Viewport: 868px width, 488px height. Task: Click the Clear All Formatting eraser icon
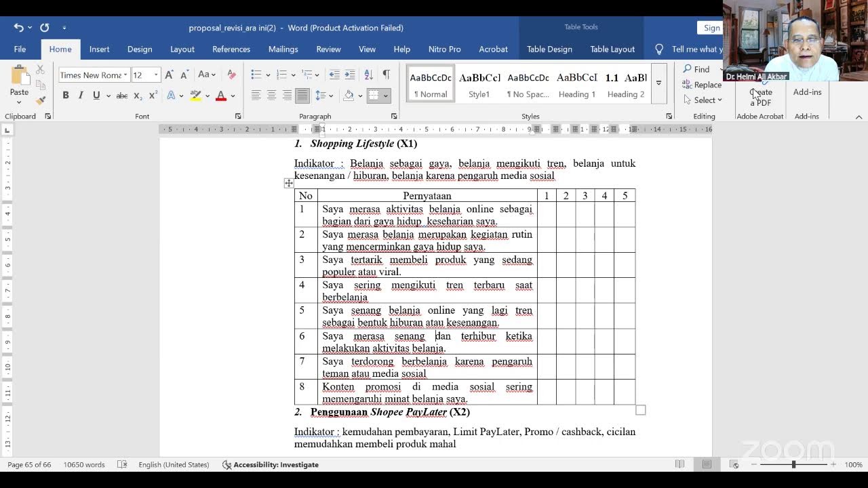point(231,75)
